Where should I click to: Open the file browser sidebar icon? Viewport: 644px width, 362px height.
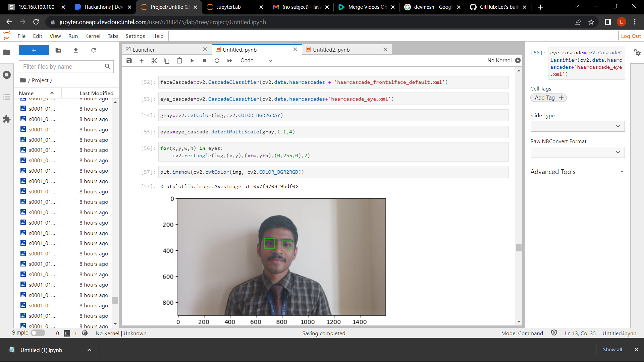pos(7,52)
